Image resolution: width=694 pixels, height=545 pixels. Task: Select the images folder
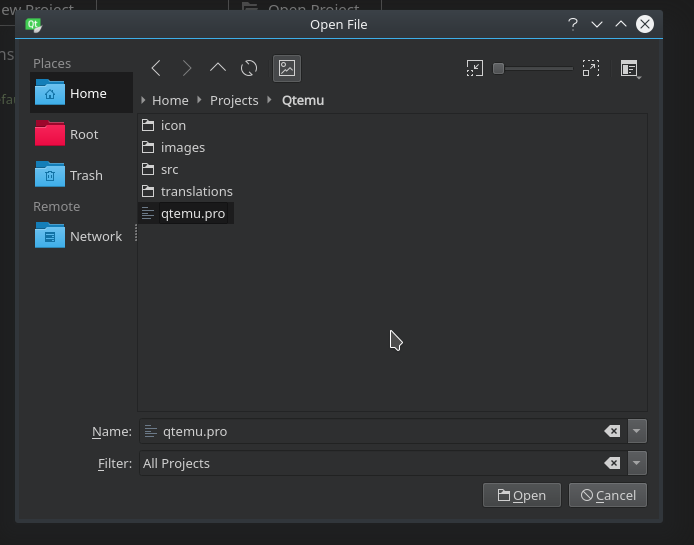[x=173, y=147]
